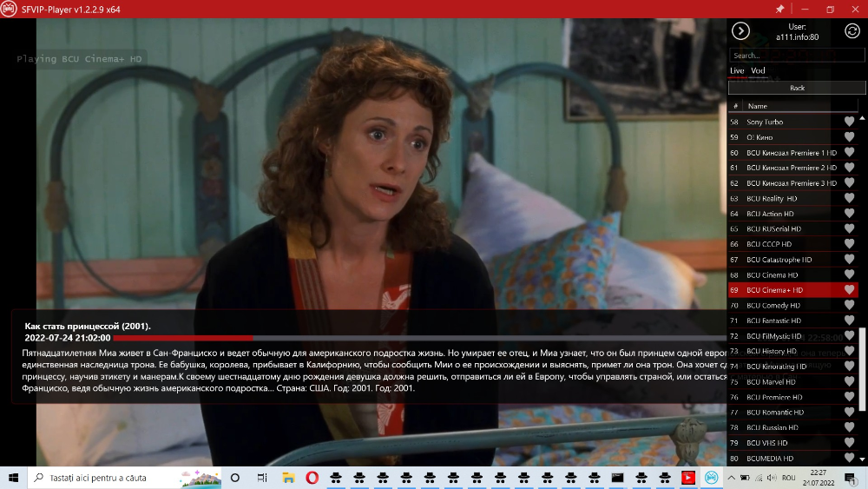Pin the player window on top
This screenshot has height=489, width=868.
779,9
